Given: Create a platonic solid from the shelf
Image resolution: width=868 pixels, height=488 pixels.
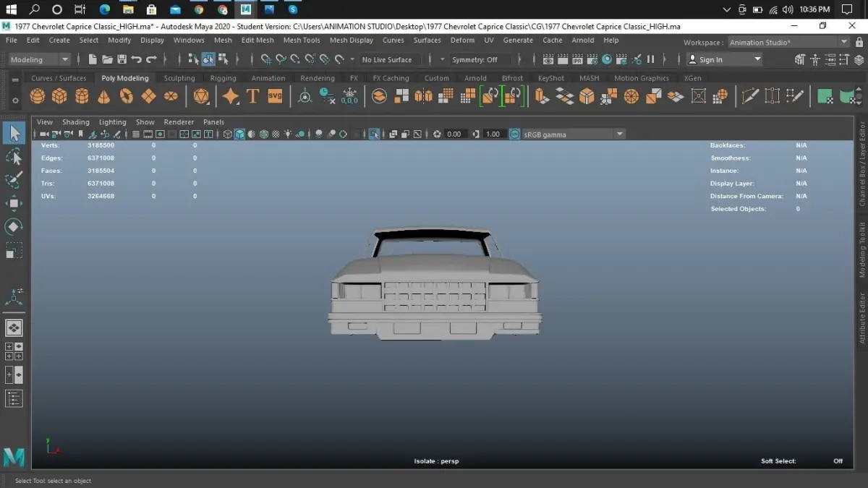Looking at the screenshot, I should (201, 95).
